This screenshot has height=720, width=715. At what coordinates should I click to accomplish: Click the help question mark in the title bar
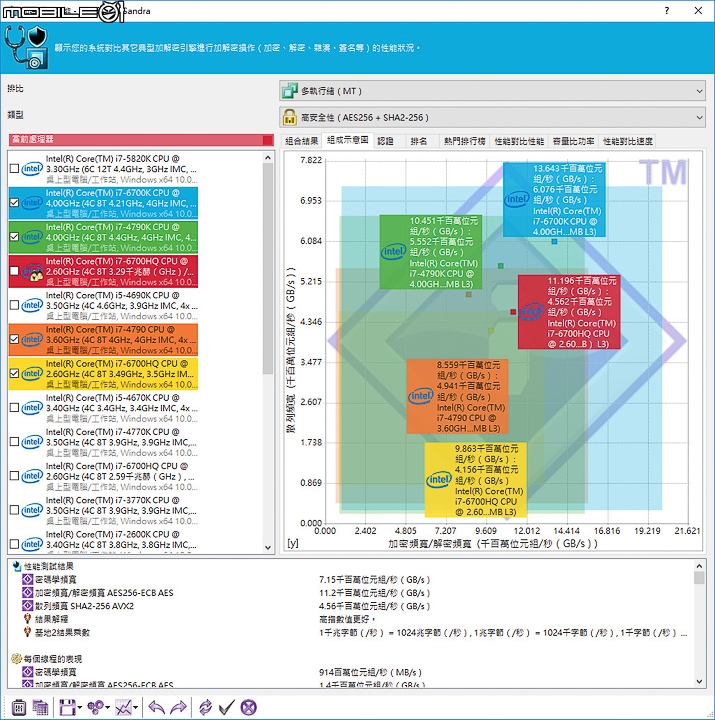(667, 11)
